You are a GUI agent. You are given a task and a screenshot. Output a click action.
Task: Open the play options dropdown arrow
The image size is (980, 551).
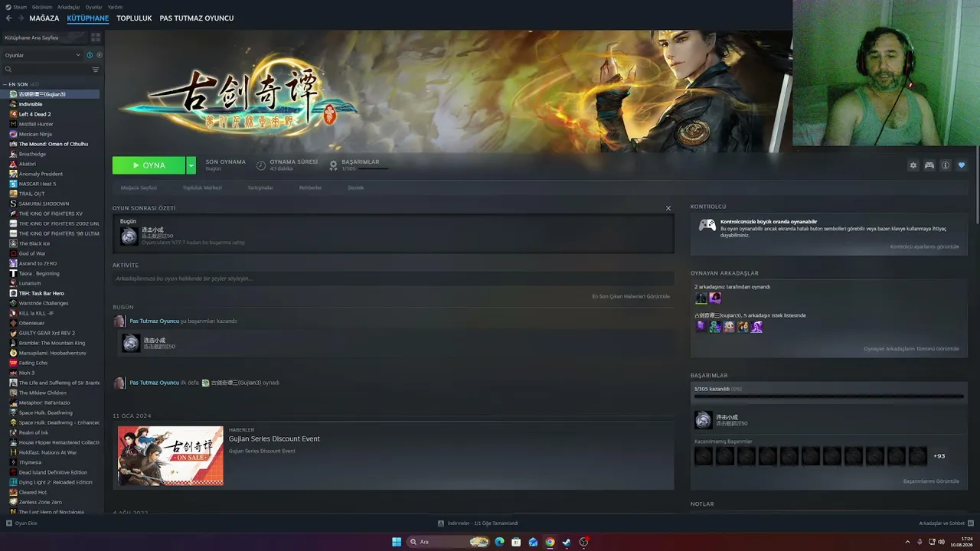pos(191,165)
